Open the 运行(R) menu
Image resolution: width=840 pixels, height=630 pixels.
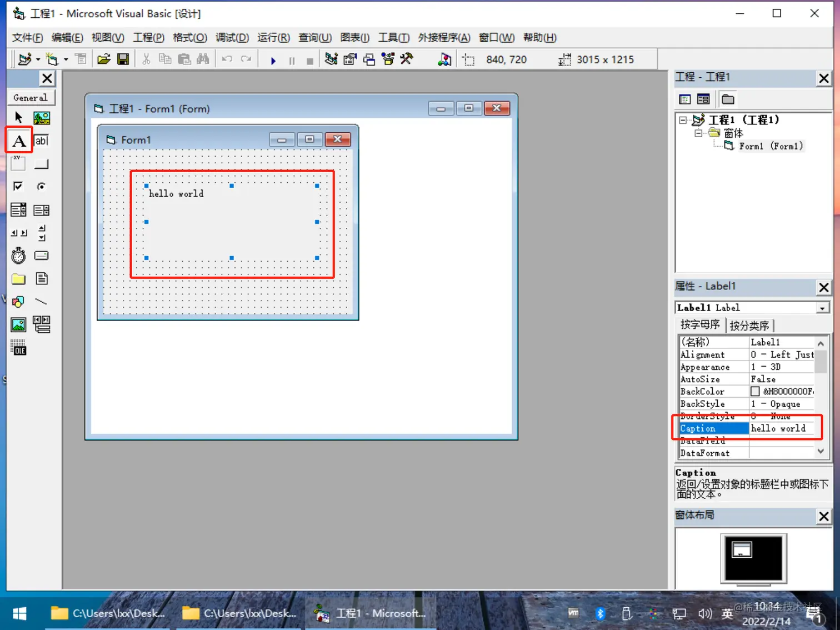point(273,37)
